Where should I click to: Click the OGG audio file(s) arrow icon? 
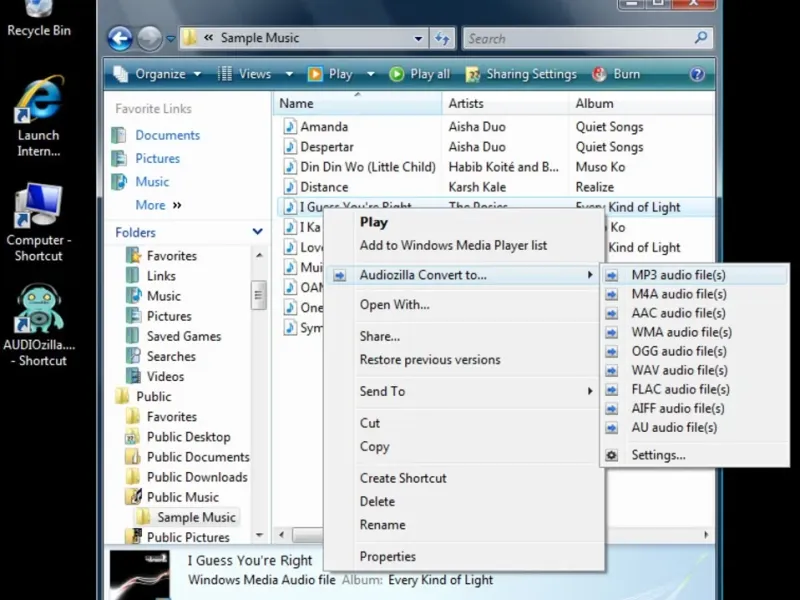[611, 352]
